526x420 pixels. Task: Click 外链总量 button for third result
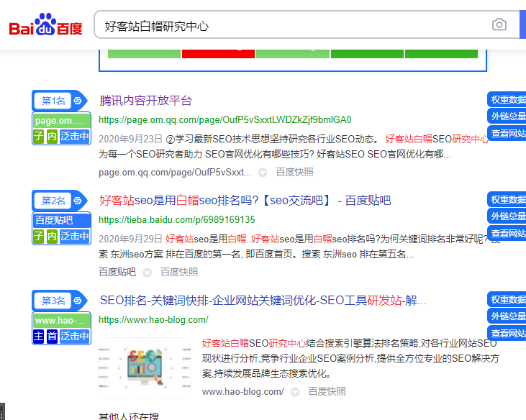click(x=507, y=316)
